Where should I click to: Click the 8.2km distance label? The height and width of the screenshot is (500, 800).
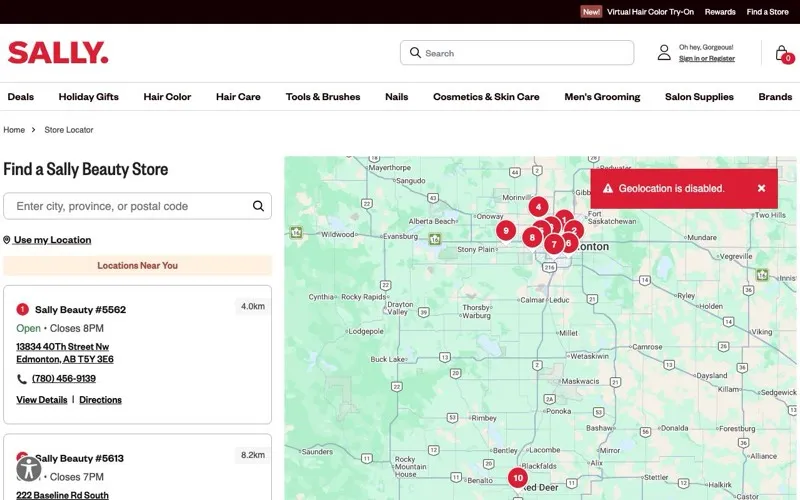tap(253, 455)
